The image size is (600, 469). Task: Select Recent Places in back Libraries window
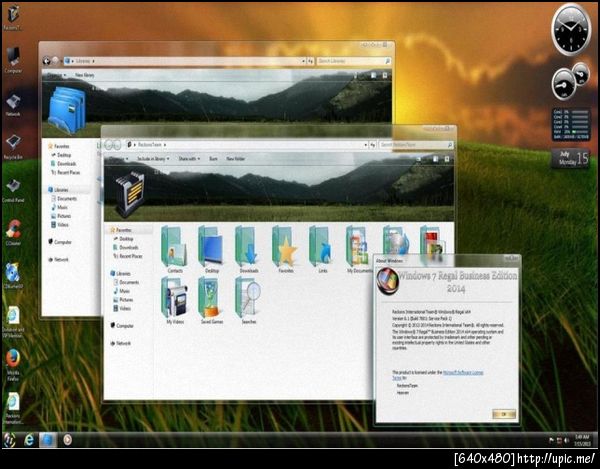point(65,173)
